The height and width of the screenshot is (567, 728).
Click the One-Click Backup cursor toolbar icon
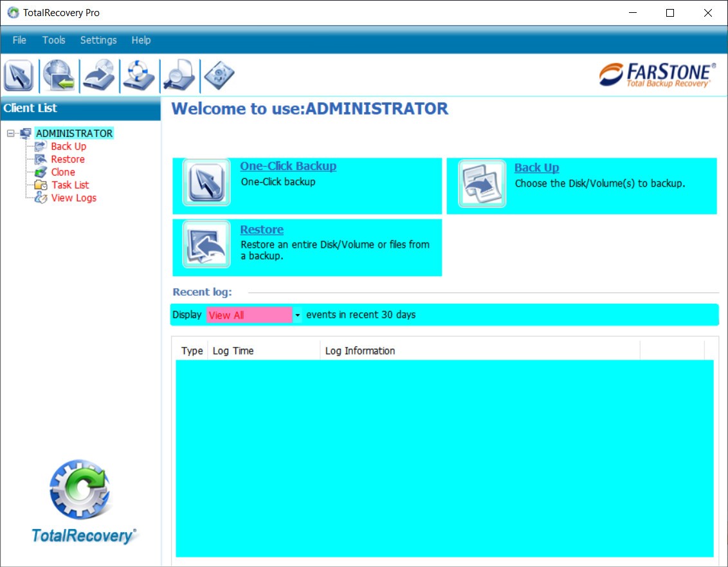point(19,75)
